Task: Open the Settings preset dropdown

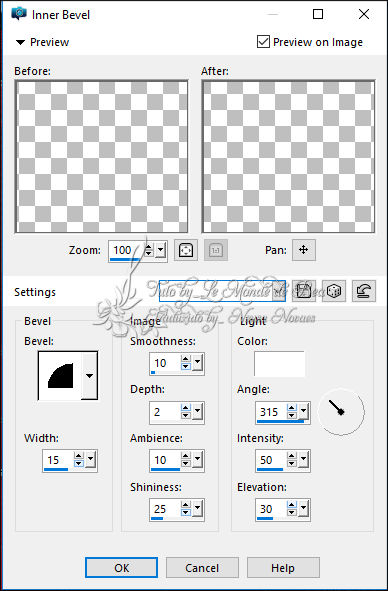Action: pyautogui.click(x=279, y=291)
